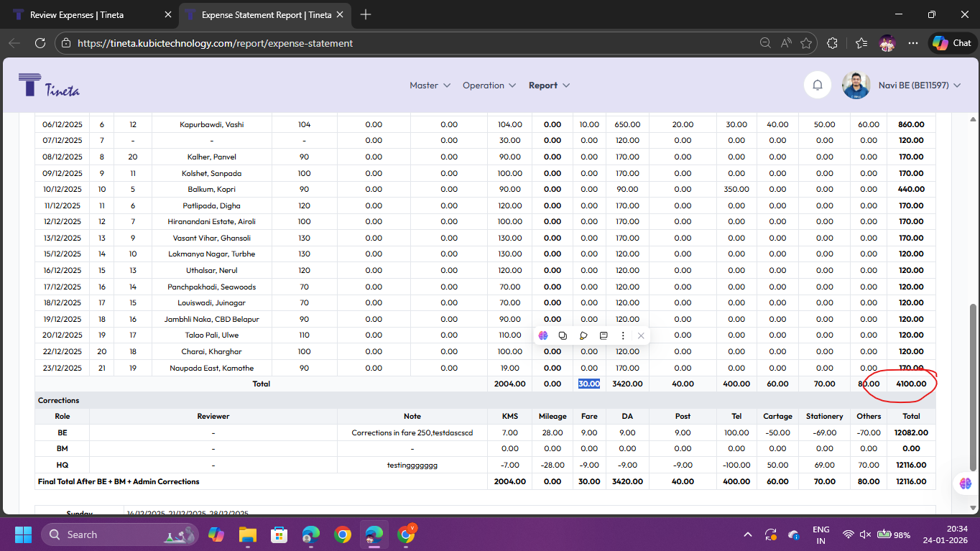Viewport: 980px width, 551px height.
Task: Open the Copilot Chat button
Action: [952, 43]
